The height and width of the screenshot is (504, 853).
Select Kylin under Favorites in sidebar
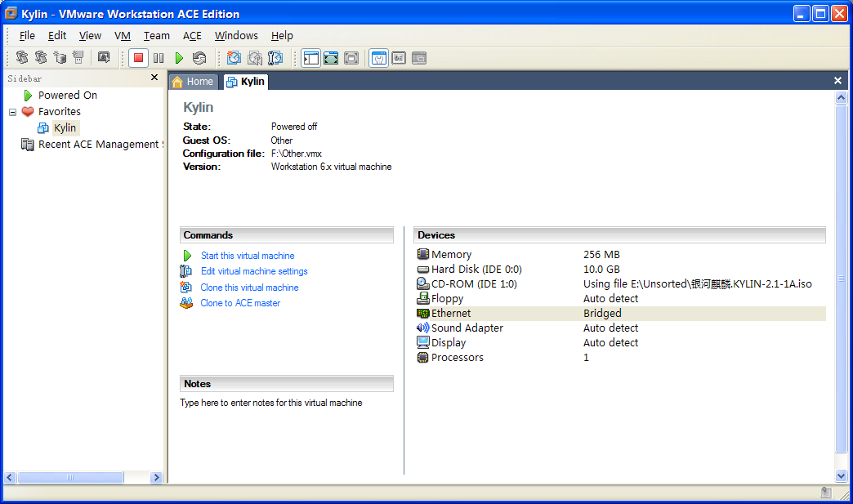(x=65, y=127)
